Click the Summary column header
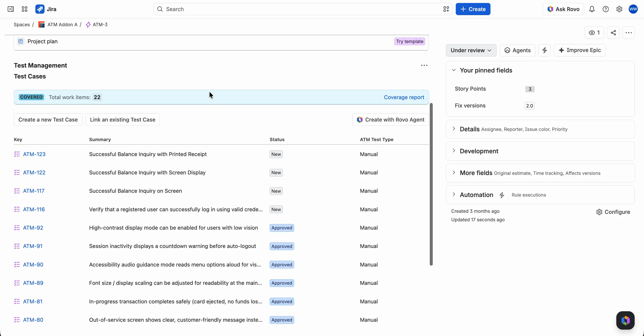 [100, 140]
